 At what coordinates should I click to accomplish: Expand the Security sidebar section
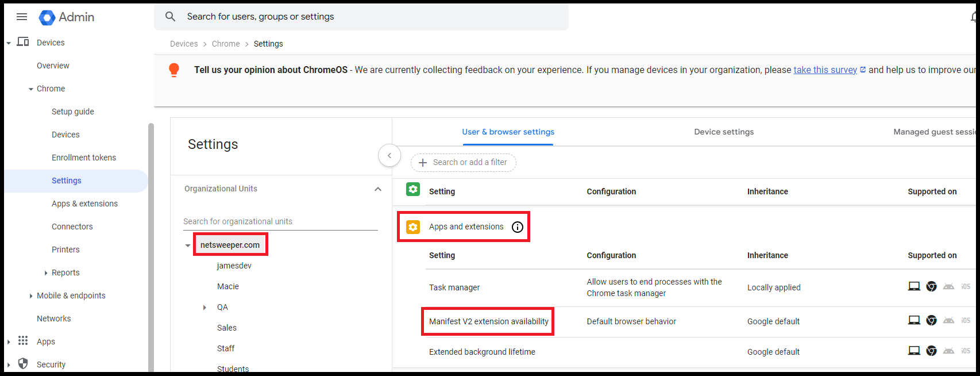9,365
